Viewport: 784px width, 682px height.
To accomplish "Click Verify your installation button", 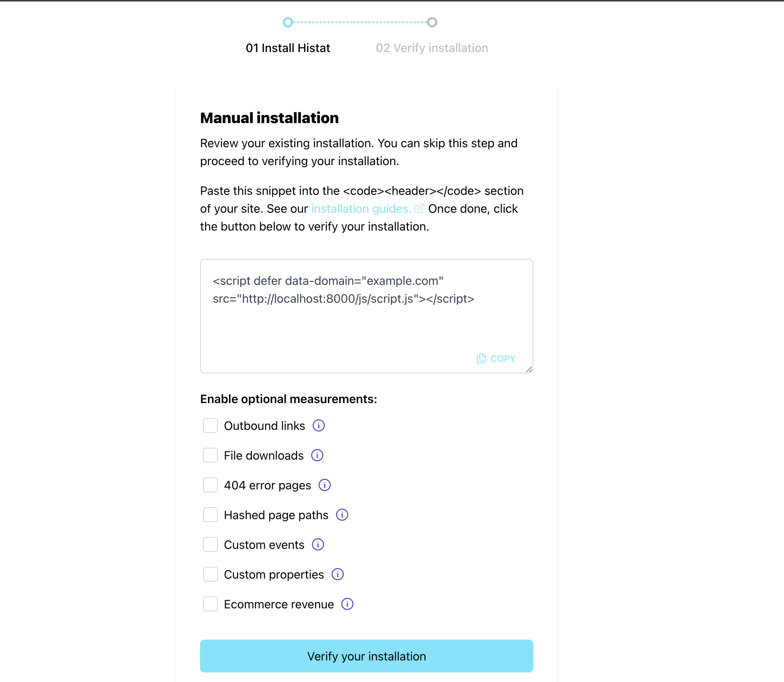I will pyautogui.click(x=366, y=657).
